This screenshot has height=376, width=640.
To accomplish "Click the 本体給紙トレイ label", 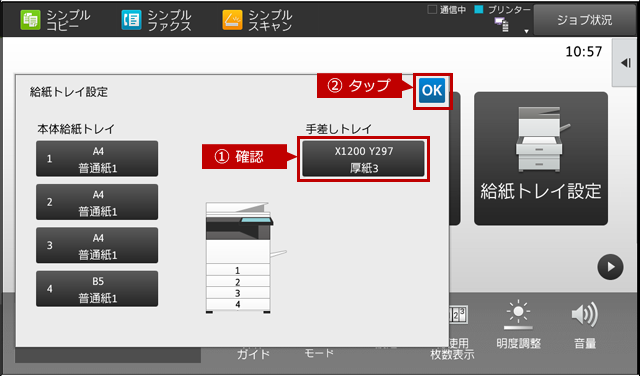I will 76,129.
